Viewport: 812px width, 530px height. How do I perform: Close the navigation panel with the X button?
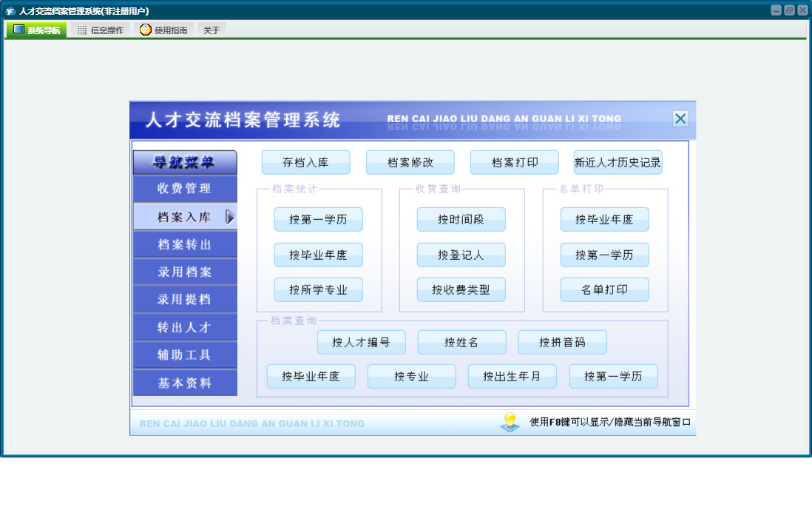(x=680, y=118)
